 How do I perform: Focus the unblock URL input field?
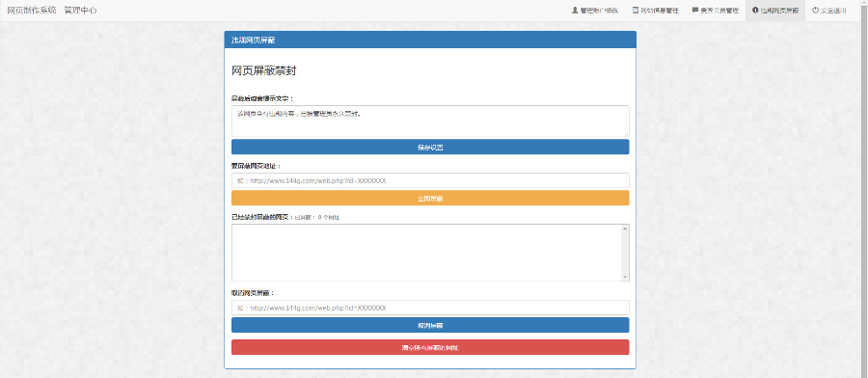click(430, 308)
